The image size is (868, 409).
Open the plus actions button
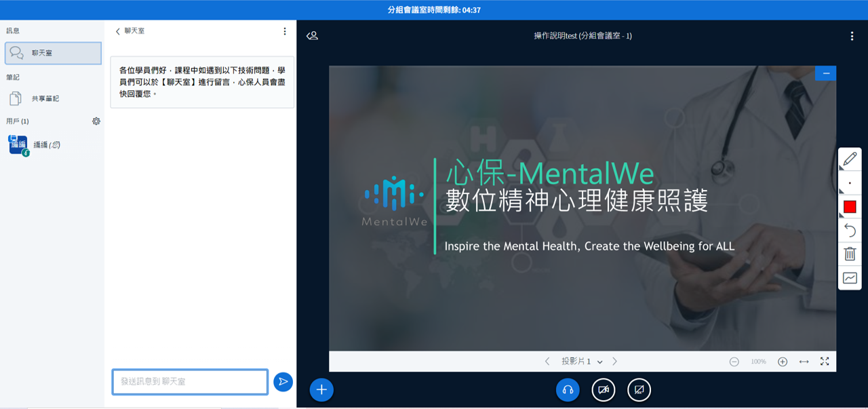point(321,389)
